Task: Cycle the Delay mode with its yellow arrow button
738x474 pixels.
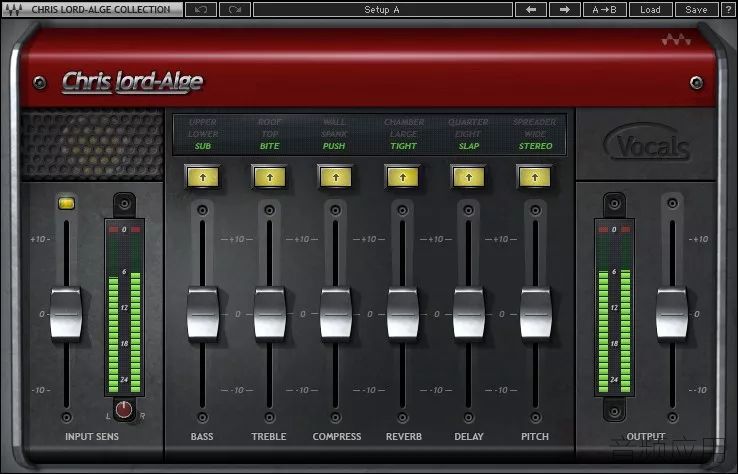Action: tap(469, 177)
